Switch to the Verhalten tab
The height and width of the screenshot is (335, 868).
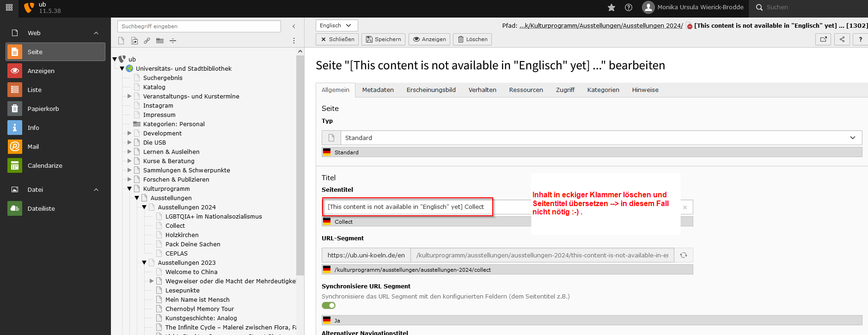click(482, 90)
